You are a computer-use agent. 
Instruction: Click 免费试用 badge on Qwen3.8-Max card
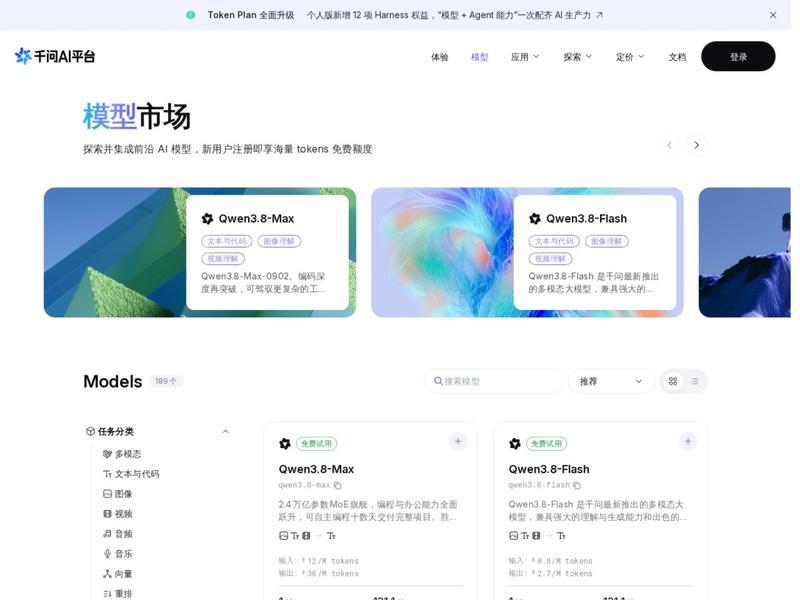(x=316, y=444)
